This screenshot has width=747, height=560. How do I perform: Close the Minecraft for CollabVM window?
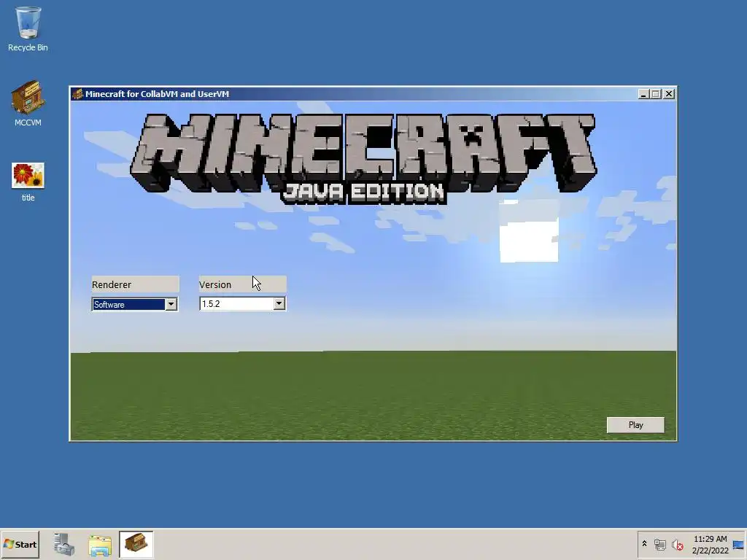coord(670,94)
